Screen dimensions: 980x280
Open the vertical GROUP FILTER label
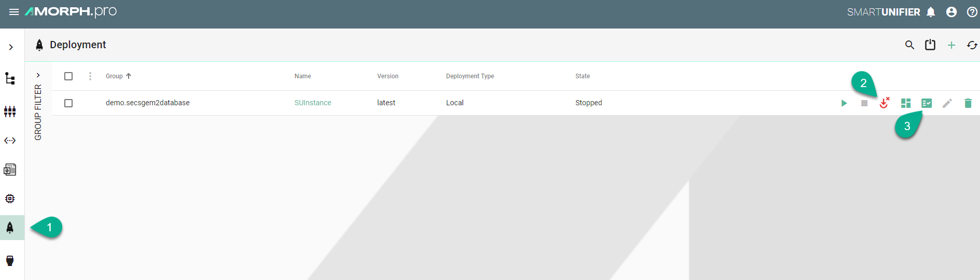[38, 112]
